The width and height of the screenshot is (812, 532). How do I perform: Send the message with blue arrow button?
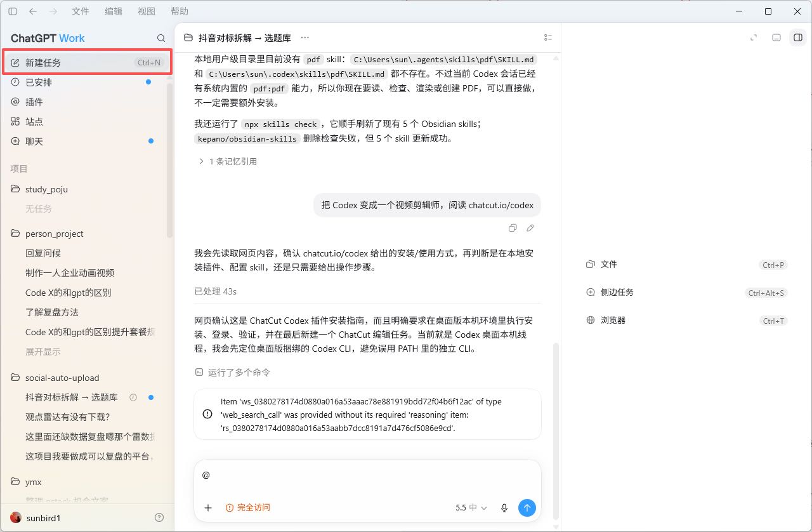527,508
